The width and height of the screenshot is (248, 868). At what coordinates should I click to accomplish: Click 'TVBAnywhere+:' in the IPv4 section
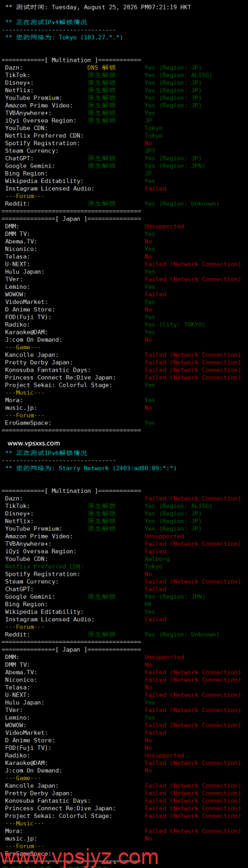click(x=28, y=113)
